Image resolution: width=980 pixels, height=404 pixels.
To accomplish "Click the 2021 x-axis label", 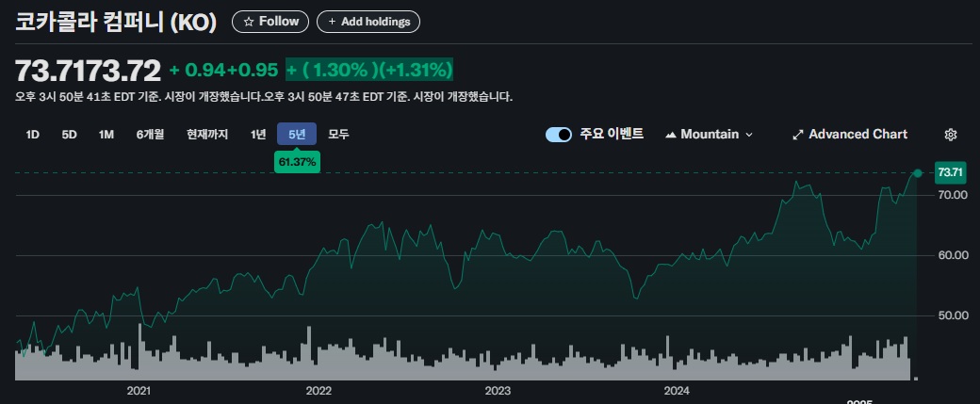I will point(139,391).
